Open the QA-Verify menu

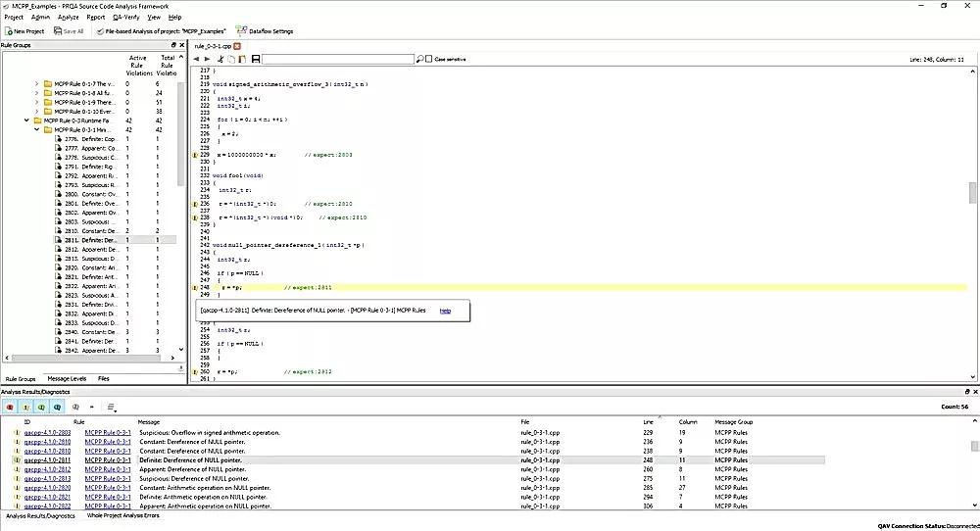126,17
